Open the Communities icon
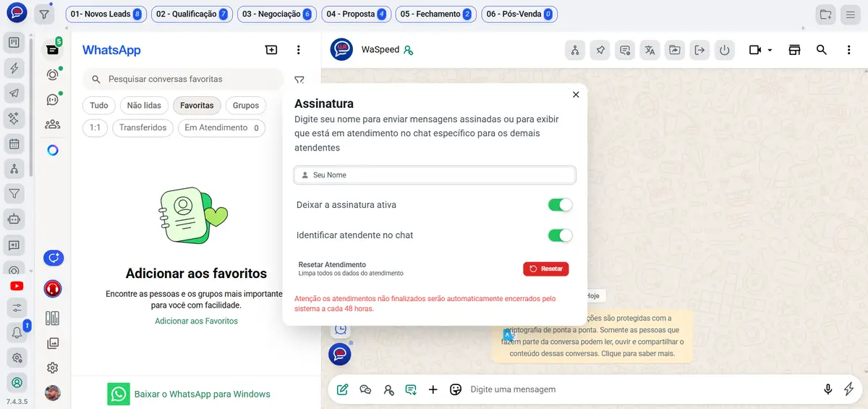 [x=52, y=125]
